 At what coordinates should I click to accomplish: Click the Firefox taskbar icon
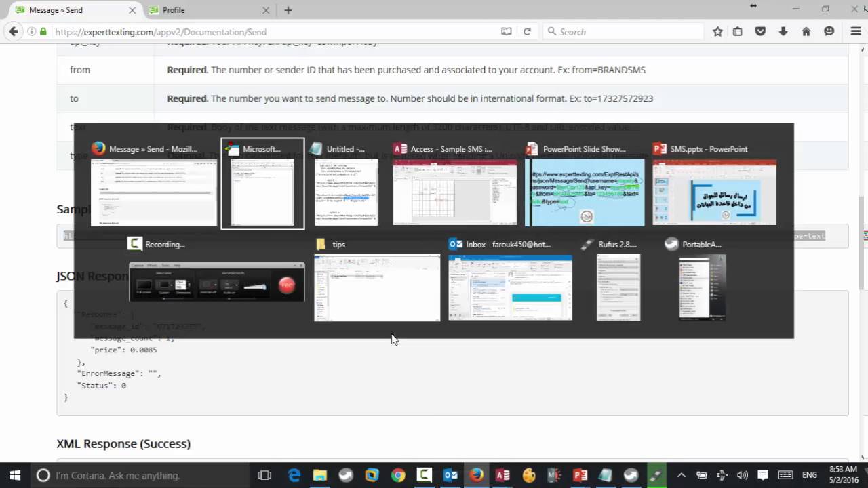tap(477, 475)
